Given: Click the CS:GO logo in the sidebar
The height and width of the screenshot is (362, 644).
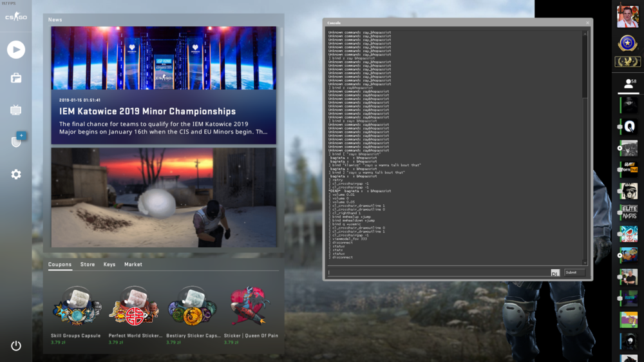Looking at the screenshot, I should (16, 17).
